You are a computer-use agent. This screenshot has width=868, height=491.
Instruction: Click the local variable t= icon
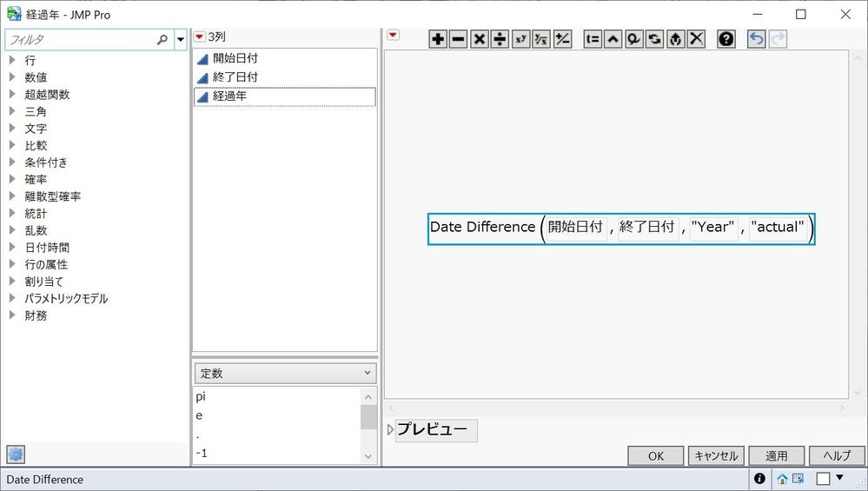[593, 39]
